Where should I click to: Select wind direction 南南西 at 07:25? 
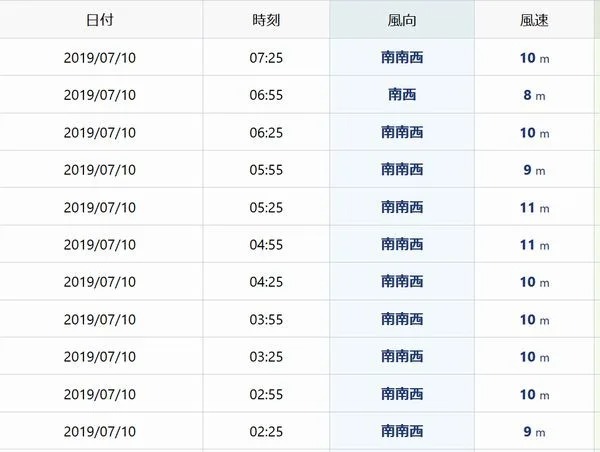click(x=402, y=57)
